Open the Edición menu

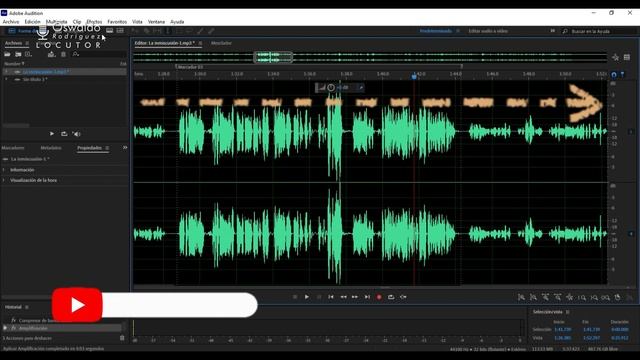pyautogui.click(x=32, y=22)
